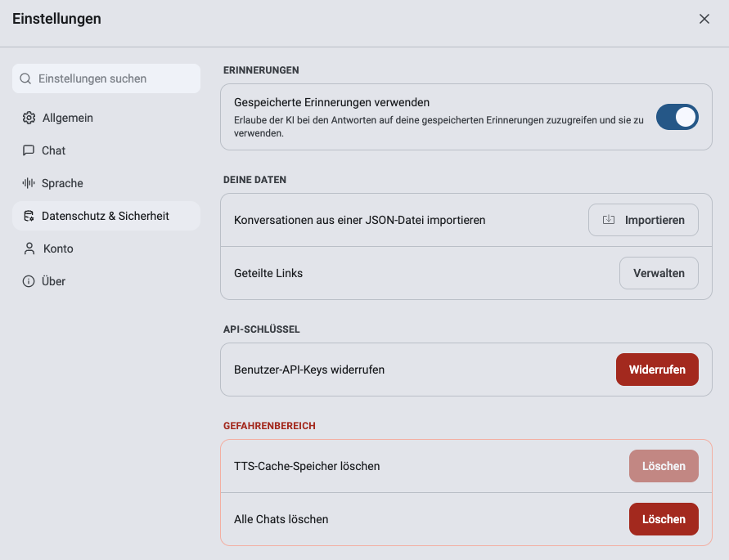
Task: Click Löschen for Alle Chats löschen
Action: [x=664, y=519]
